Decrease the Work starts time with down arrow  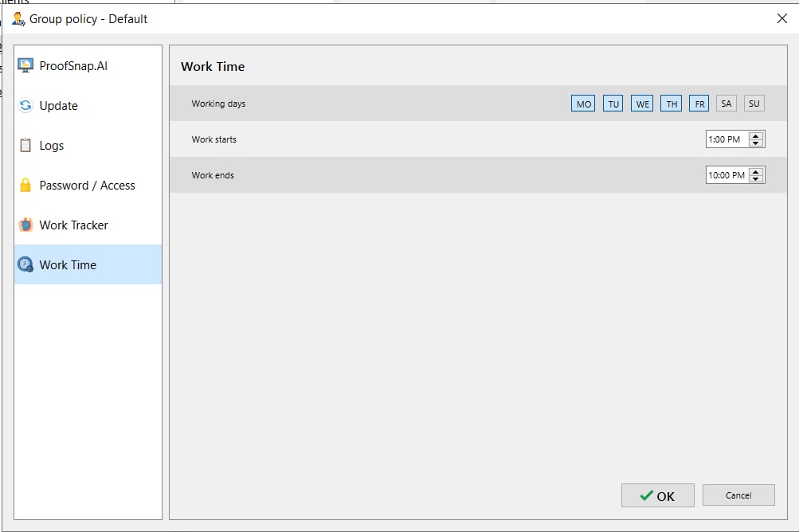pos(756,143)
